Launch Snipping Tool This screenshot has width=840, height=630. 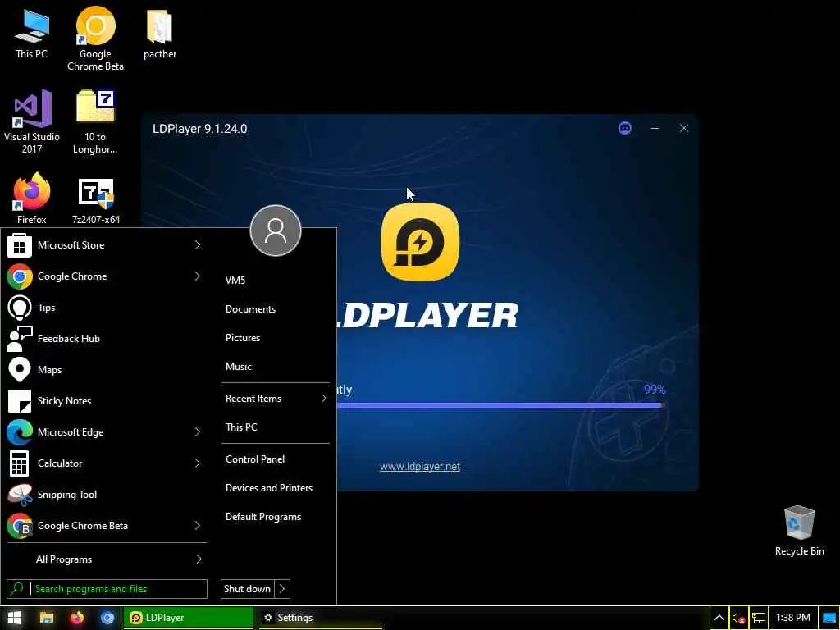[105, 495]
